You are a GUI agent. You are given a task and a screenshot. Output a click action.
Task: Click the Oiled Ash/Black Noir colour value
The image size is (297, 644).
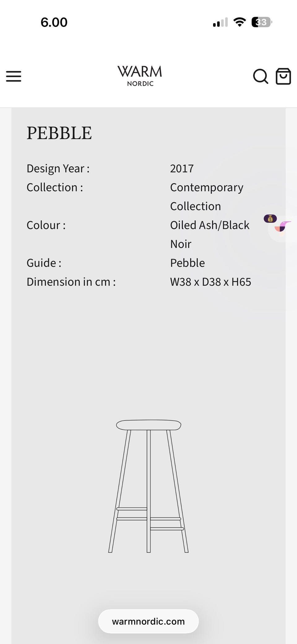[210, 234]
